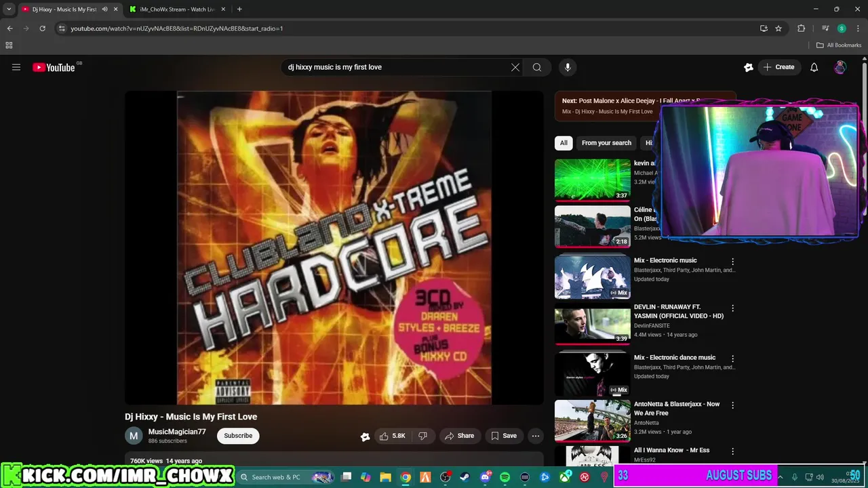Image resolution: width=868 pixels, height=488 pixels.
Task: Click the sparkle icon beside like button
Action: pyautogui.click(x=365, y=436)
